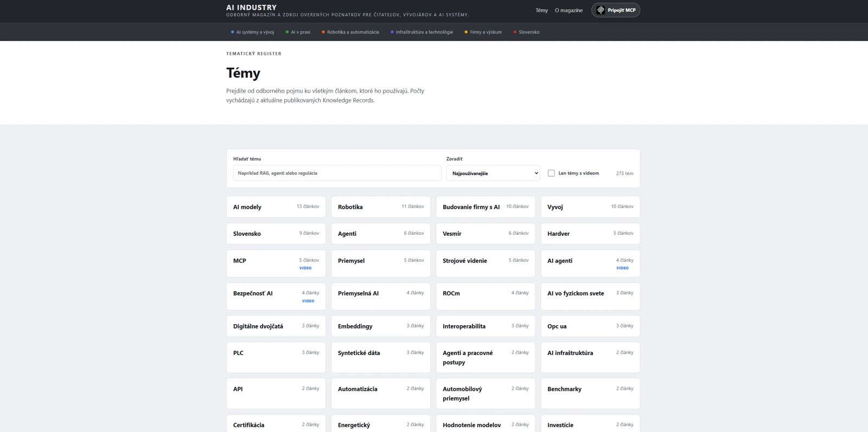This screenshot has height=432, width=868.
Task: Open the PLC topic card
Action: (x=276, y=357)
